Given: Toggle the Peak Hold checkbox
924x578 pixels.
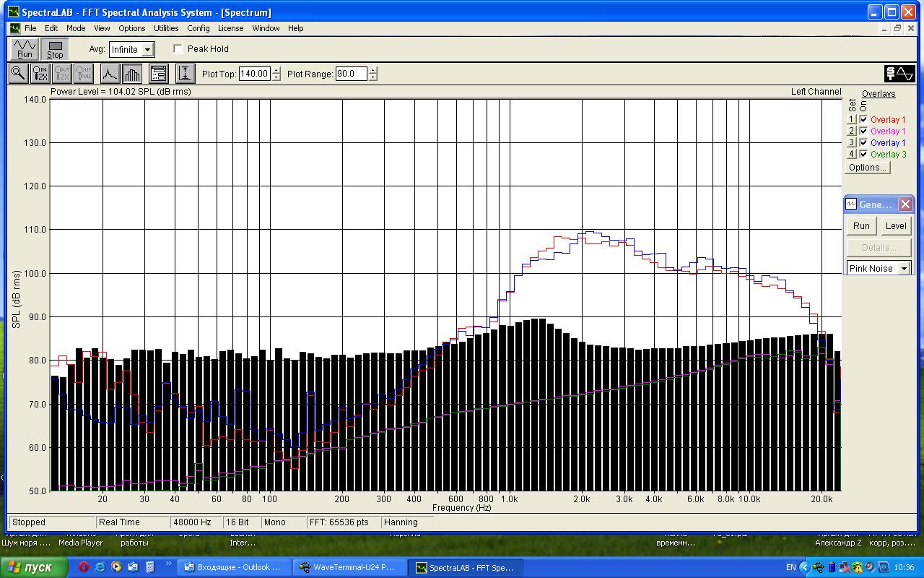Looking at the screenshot, I should coord(178,49).
